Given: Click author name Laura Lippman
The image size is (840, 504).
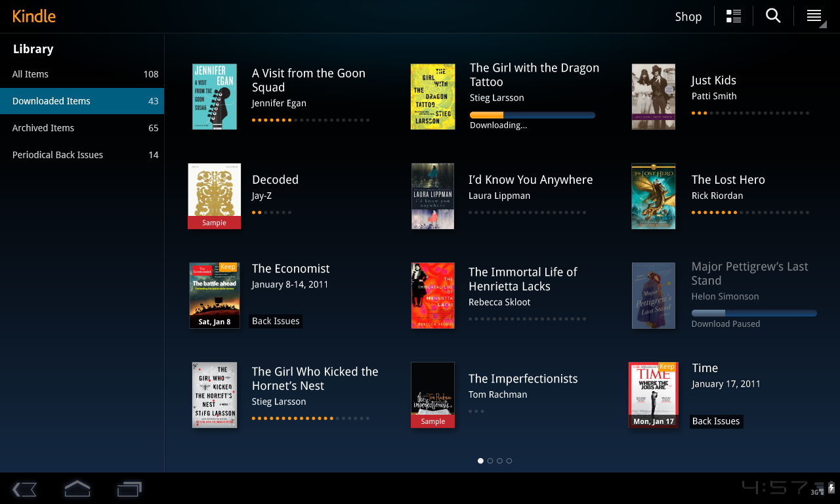Looking at the screenshot, I should (499, 196).
